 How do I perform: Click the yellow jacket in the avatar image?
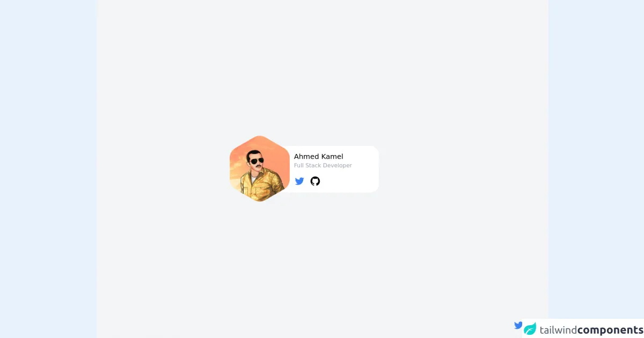pyautogui.click(x=262, y=185)
